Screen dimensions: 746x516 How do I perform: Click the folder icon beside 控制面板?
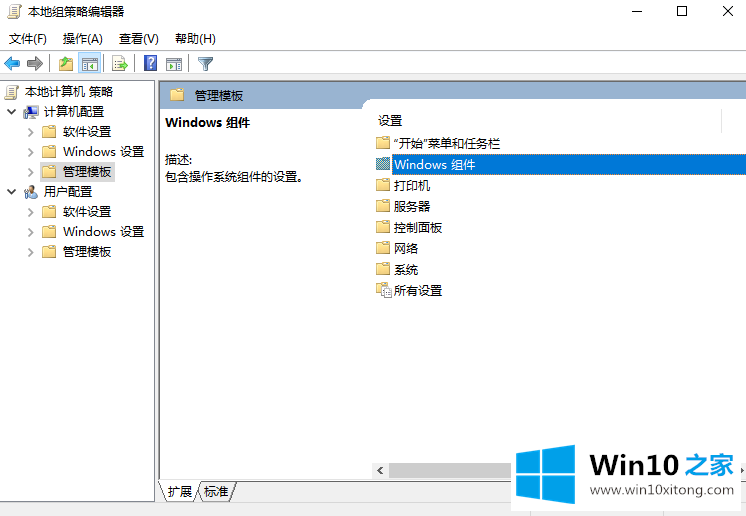pyautogui.click(x=383, y=227)
